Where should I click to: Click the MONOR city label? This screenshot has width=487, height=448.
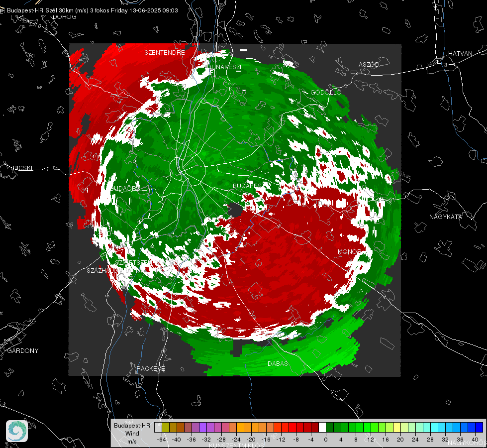click(x=349, y=251)
